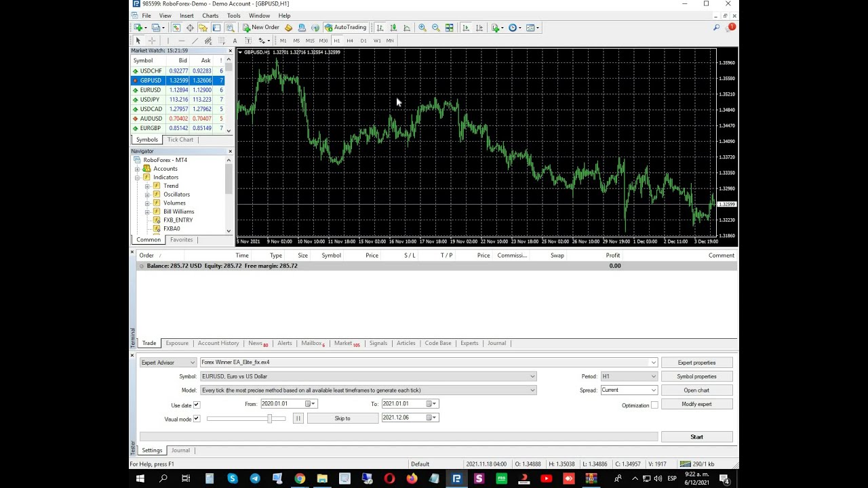Screen dimensions: 868x488
Task: Switch chart to candlesticks style
Action: click(x=393, y=28)
